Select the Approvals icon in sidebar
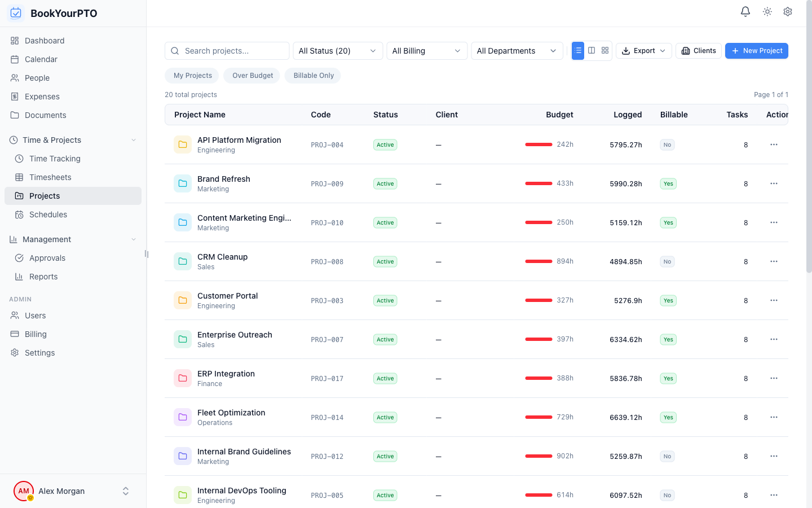 click(19, 258)
